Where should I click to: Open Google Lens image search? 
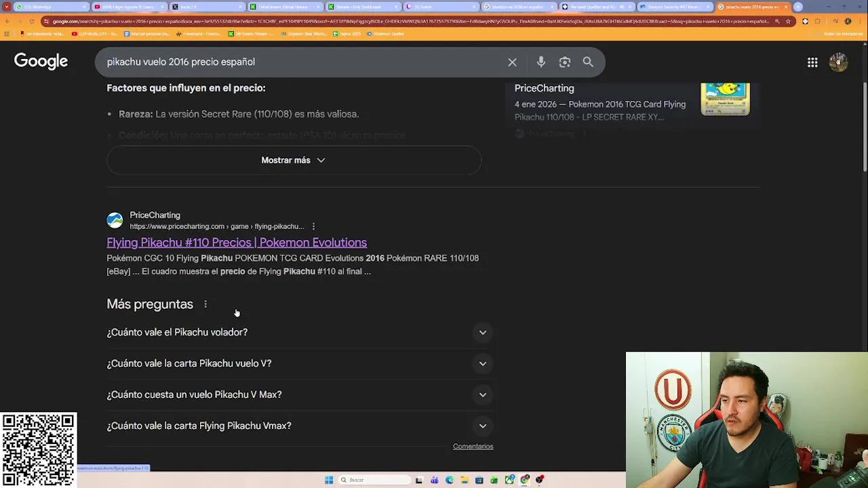[x=564, y=62]
